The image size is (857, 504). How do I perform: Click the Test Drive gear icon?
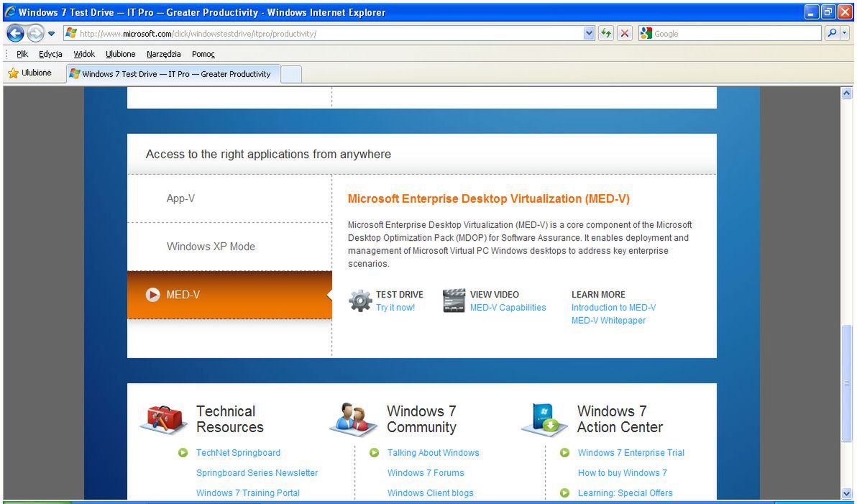[360, 301]
